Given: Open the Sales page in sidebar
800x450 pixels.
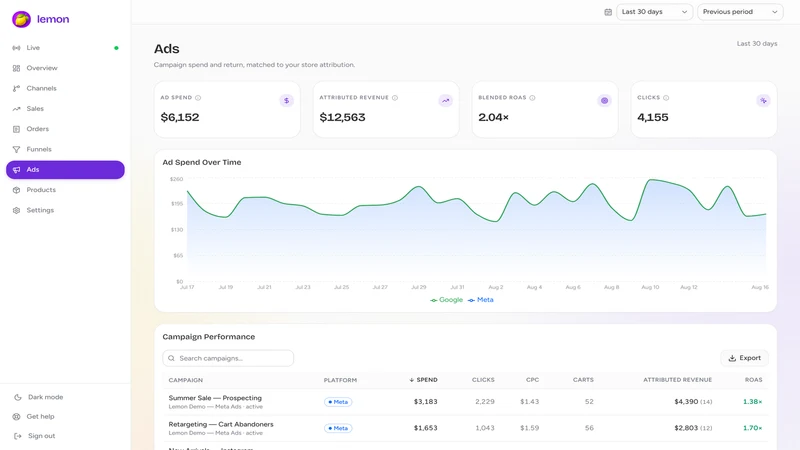Looking at the screenshot, I should [x=65, y=109].
